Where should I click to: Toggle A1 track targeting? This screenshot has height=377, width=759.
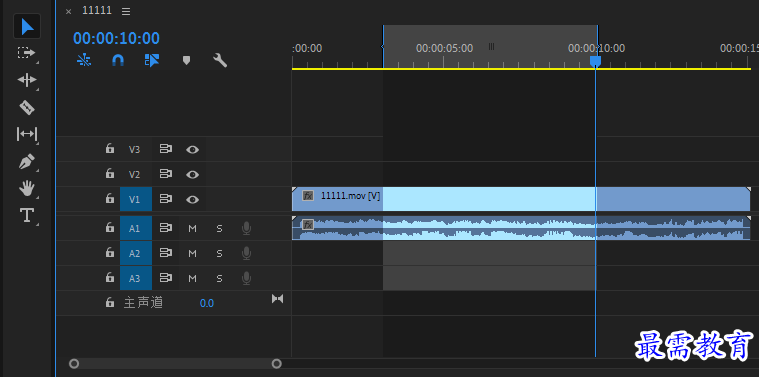click(136, 228)
